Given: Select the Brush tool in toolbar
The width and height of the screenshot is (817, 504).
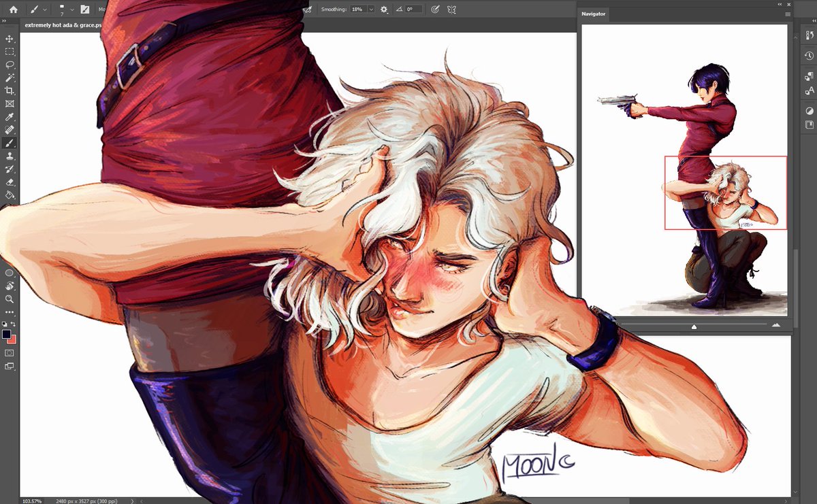Looking at the screenshot, I should (x=10, y=143).
